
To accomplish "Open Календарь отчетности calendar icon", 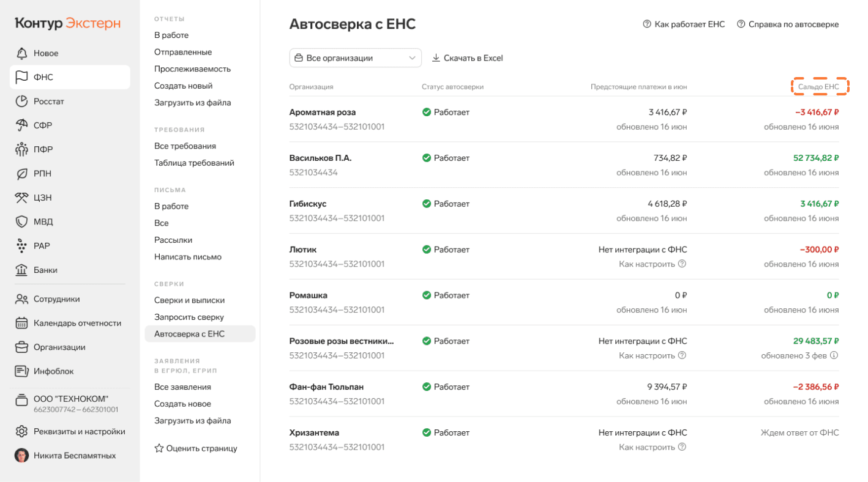I will [22, 323].
